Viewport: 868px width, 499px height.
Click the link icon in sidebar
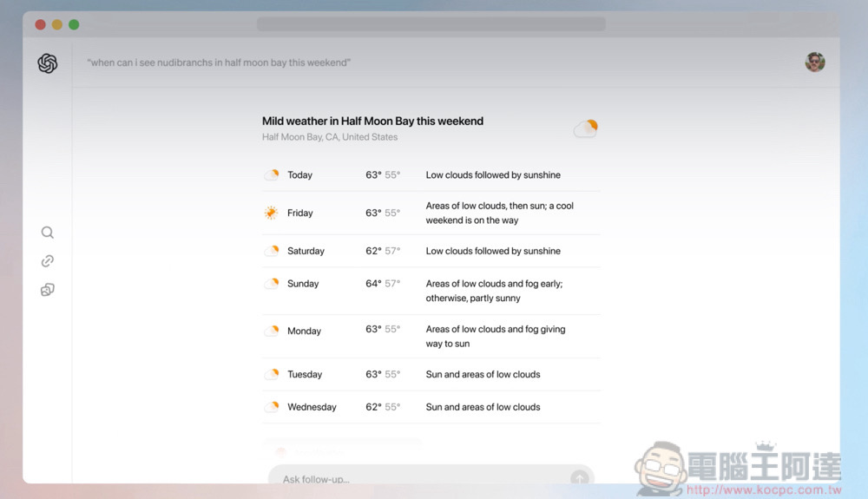click(48, 261)
